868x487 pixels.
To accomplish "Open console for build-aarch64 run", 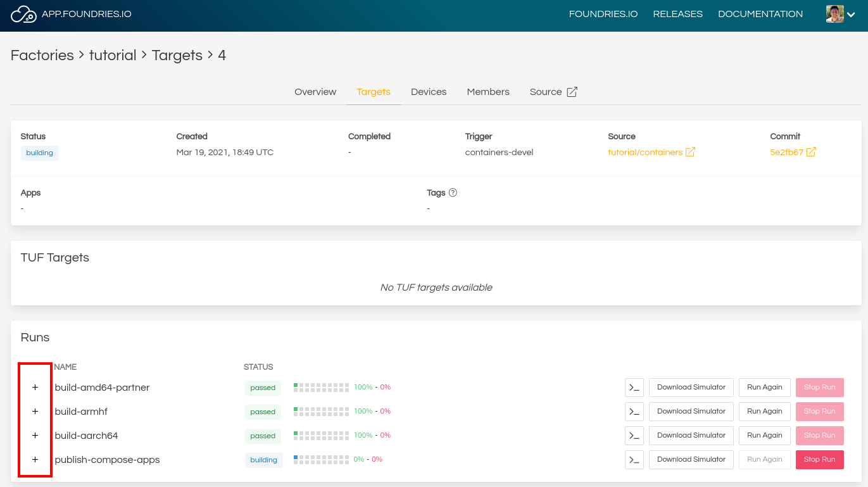I will click(634, 436).
